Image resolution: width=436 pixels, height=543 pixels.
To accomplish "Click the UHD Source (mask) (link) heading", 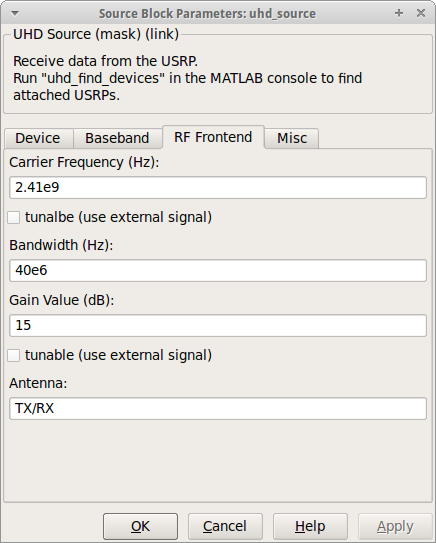I will (x=96, y=34).
